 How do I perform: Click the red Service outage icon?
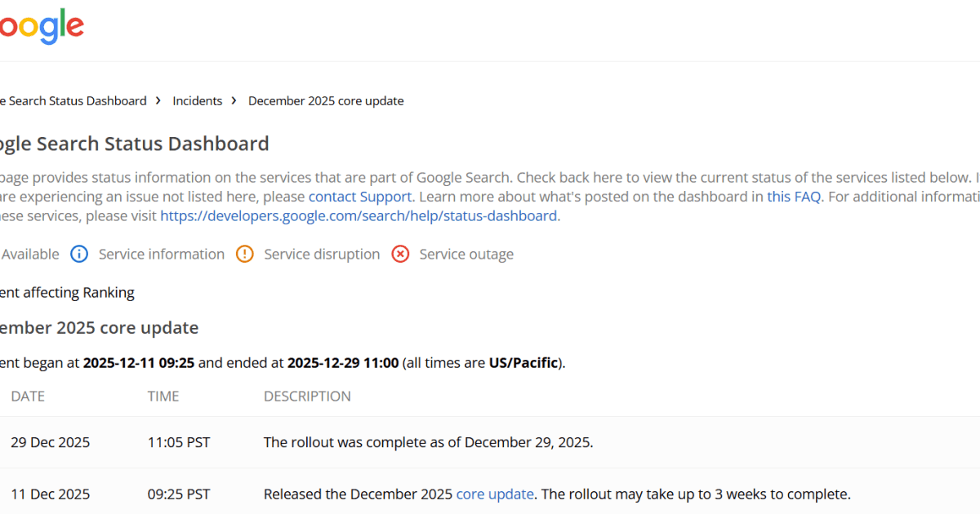coord(400,254)
